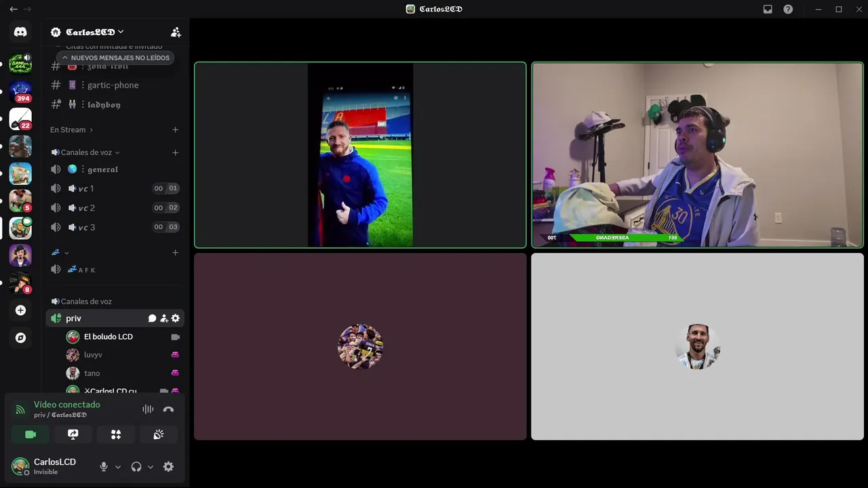Focus the maroon avatar participant tile

(x=360, y=346)
